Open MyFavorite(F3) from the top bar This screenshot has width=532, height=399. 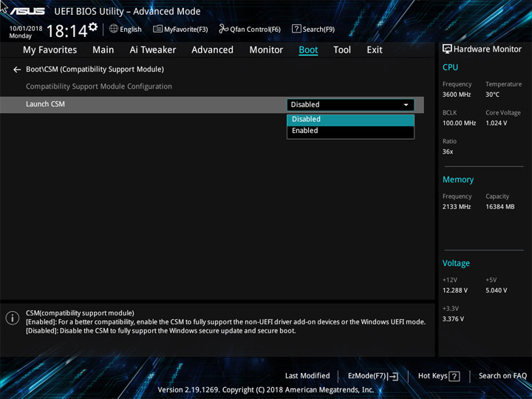pyautogui.click(x=180, y=29)
